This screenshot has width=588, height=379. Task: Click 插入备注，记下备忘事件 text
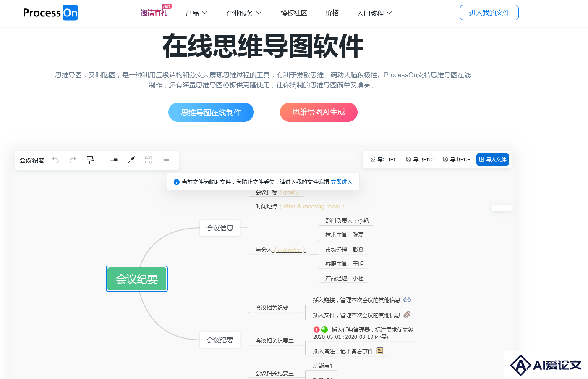click(x=343, y=351)
